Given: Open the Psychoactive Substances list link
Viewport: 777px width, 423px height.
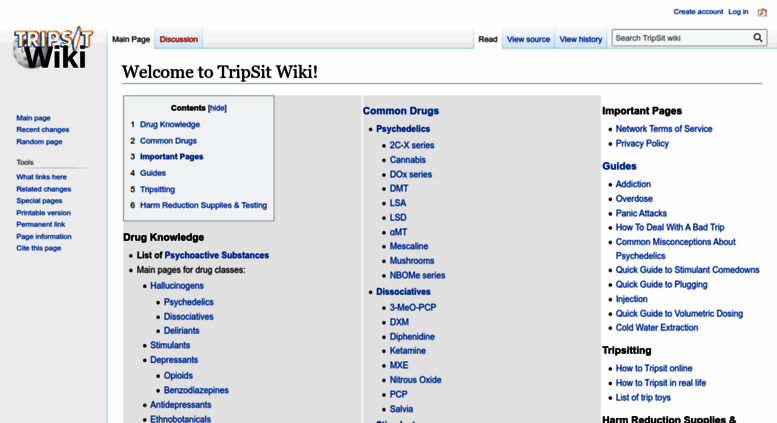Looking at the screenshot, I should (217, 255).
